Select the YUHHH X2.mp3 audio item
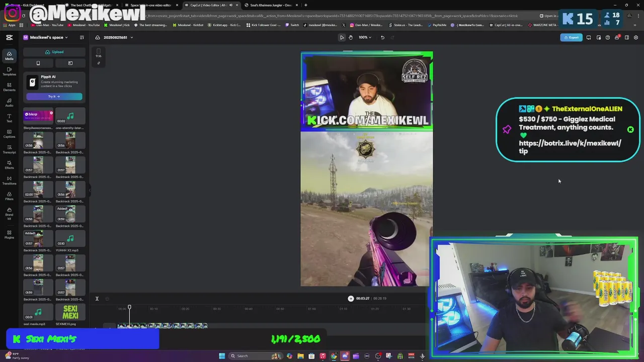The image size is (644, 362). [70, 239]
